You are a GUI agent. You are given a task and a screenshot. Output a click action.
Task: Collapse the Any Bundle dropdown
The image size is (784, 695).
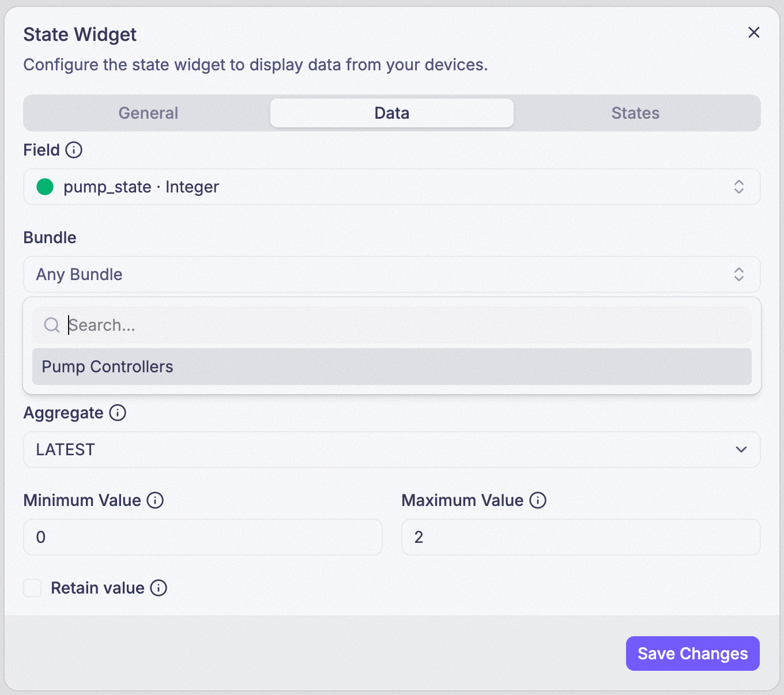coord(392,274)
